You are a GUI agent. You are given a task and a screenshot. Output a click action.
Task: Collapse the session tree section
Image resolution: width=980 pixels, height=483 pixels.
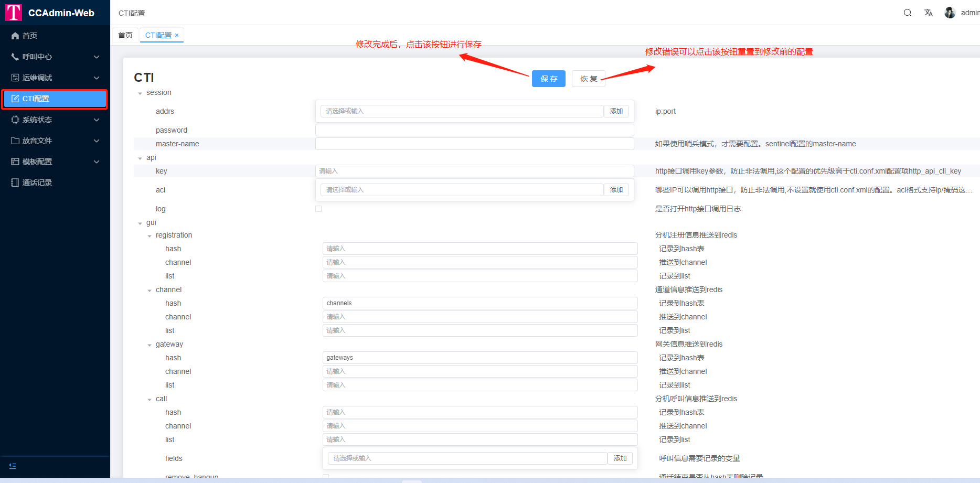click(x=140, y=93)
